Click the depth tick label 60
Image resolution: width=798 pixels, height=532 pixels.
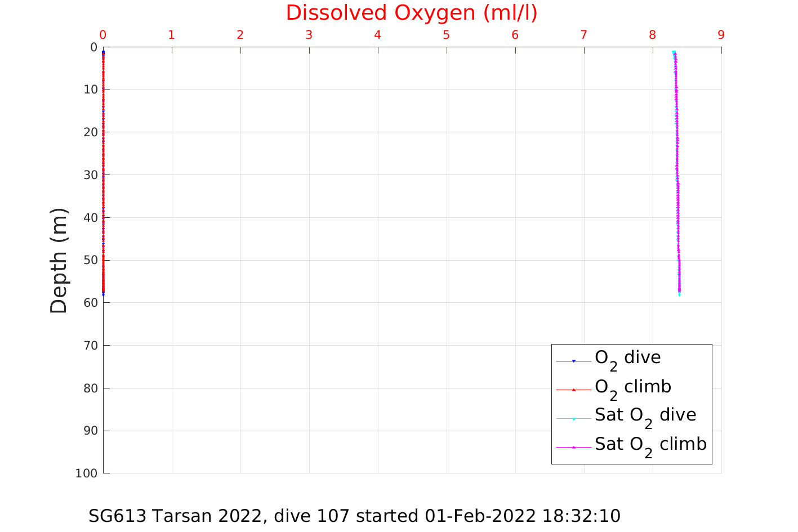[90, 303]
